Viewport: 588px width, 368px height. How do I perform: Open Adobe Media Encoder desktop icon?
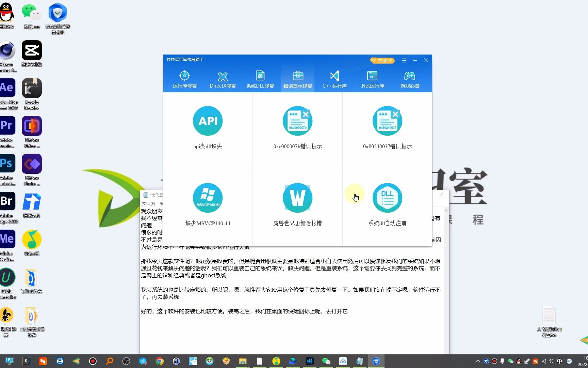(7, 246)
